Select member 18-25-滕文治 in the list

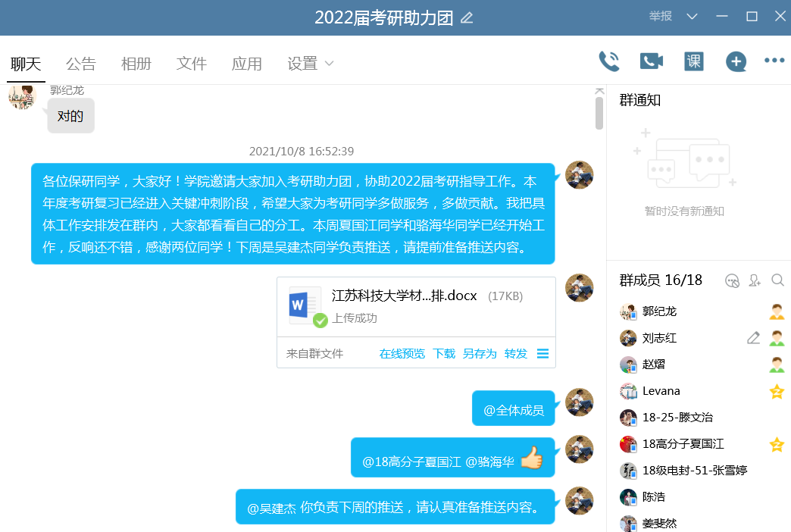[x=677, y=418]
